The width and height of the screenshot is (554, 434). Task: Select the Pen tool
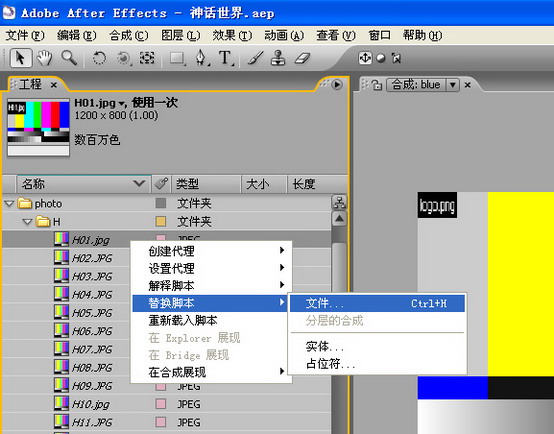202,58
